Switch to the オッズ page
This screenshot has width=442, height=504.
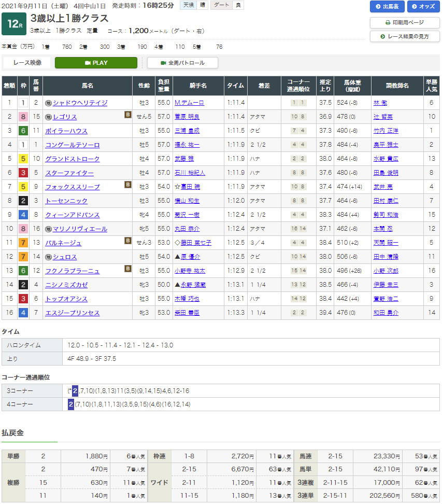423,7
